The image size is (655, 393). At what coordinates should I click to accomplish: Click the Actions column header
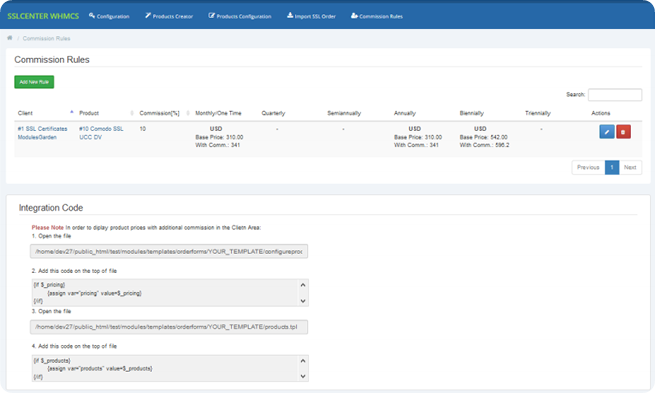(x=601, y=113)
